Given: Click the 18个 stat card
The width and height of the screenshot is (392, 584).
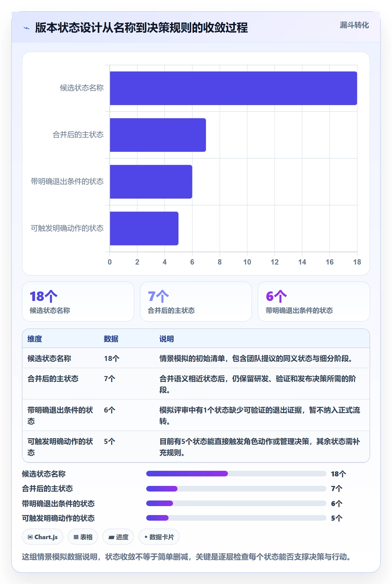Looking at the screenshot, I should pyautogui.click(x=78, y=302).
